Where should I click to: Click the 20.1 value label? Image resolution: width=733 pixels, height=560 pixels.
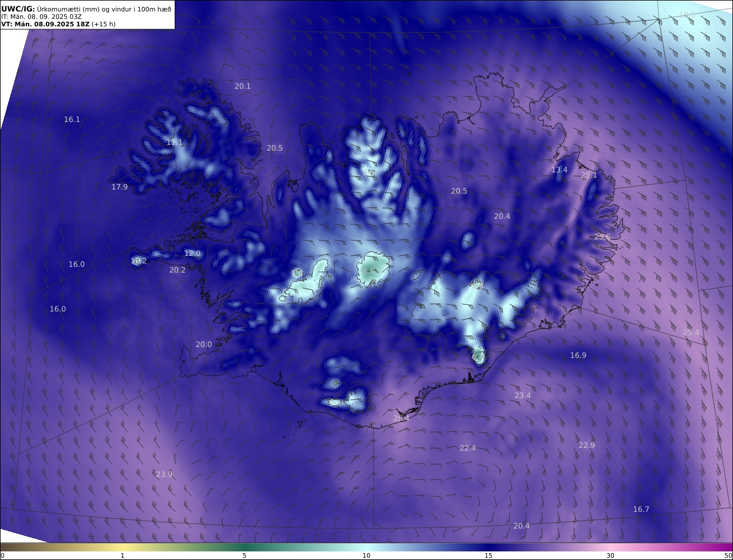point(243,86)
